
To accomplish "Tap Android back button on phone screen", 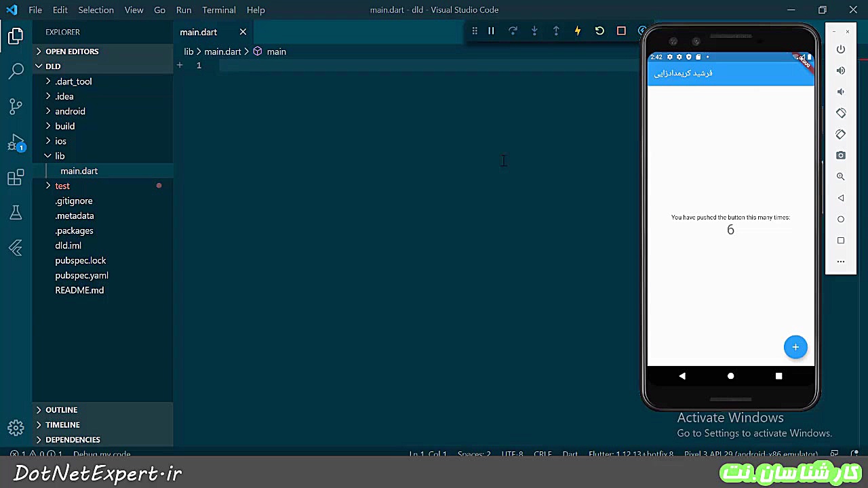I will click(682, 375).
